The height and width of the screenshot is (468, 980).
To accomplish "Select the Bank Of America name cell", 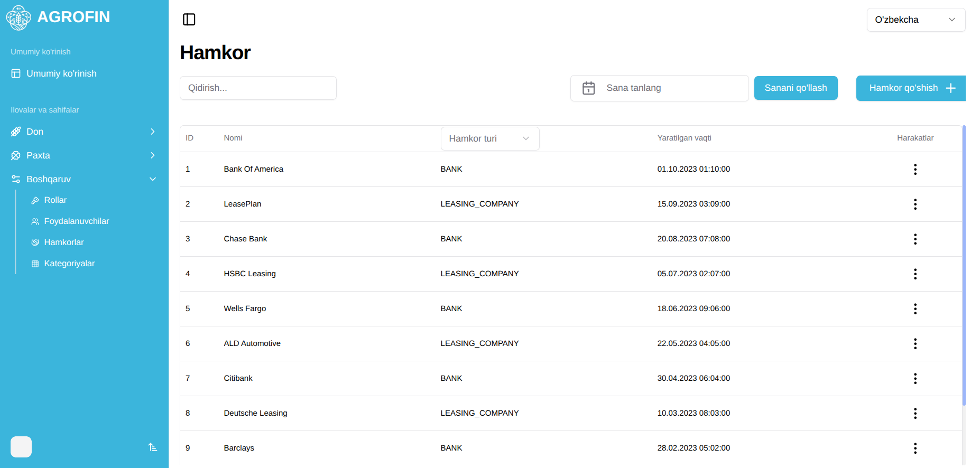I will (253, 169).
